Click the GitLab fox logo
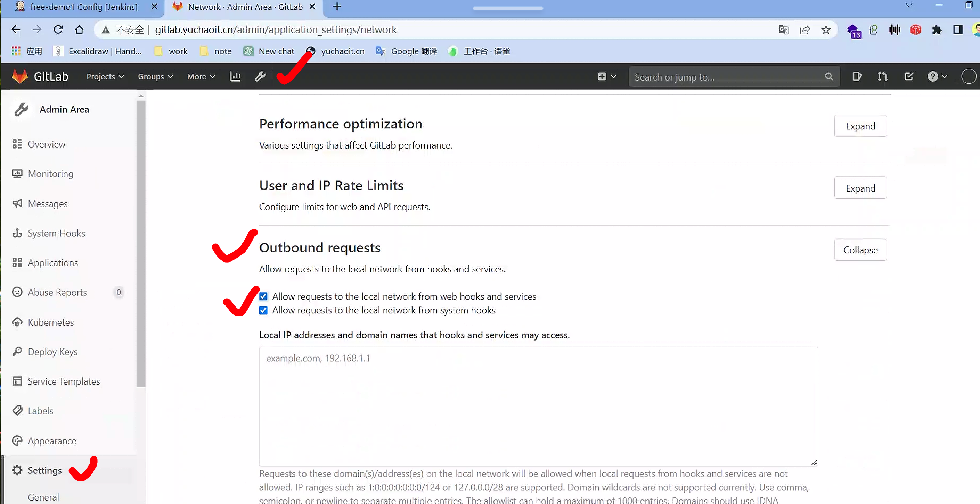The image size is (980, 504). (x=20, y=76)
